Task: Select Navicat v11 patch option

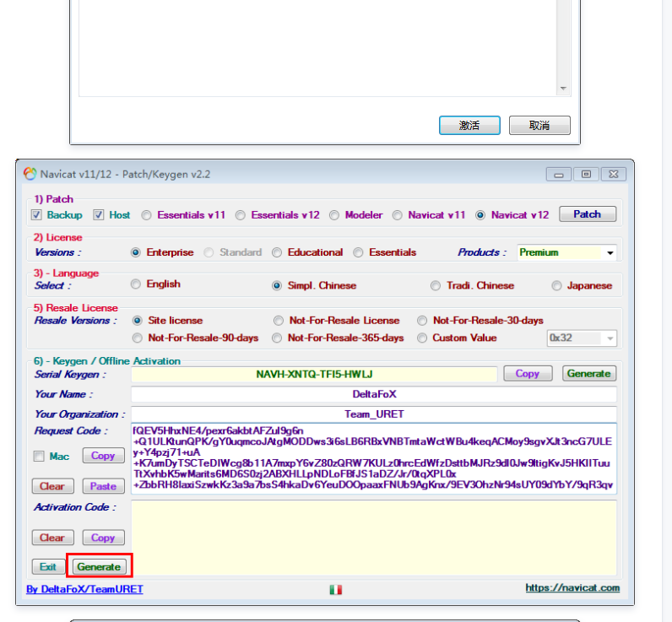Action: [398, 215]
